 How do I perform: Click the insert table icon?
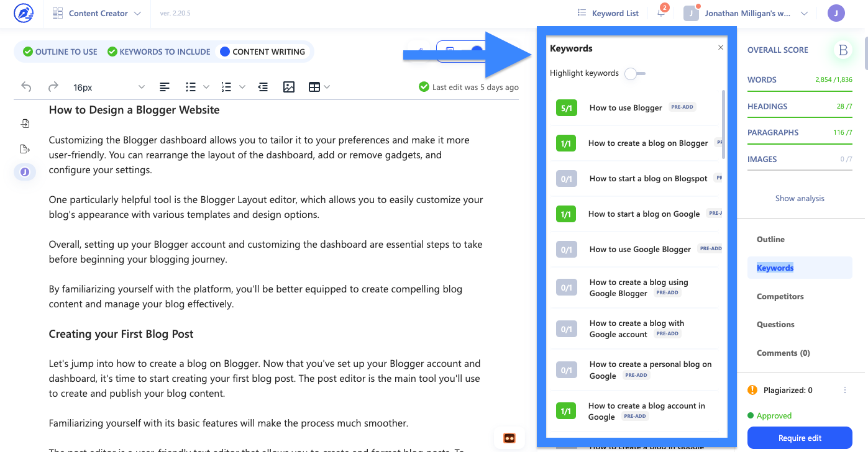(x=314, y=87)
